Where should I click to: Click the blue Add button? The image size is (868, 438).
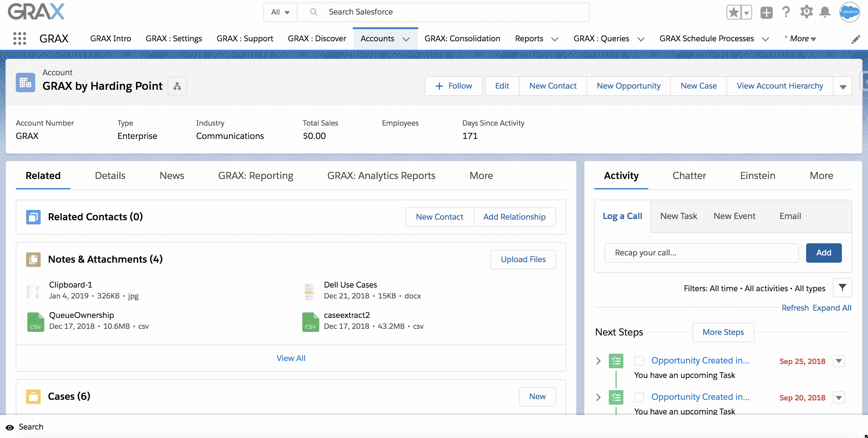pos(823,253)
